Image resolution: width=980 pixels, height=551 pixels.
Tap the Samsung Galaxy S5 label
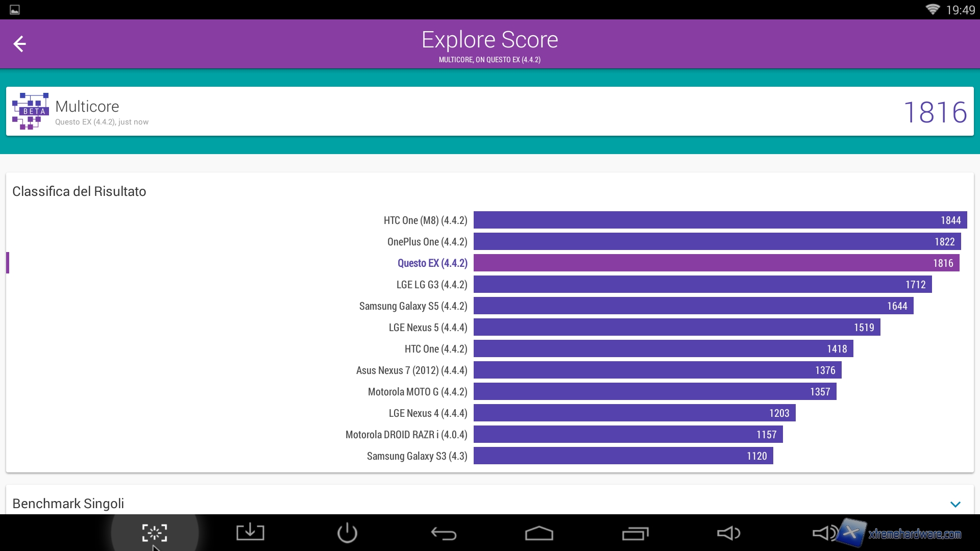pyautogui.click(x=413, y=306)
